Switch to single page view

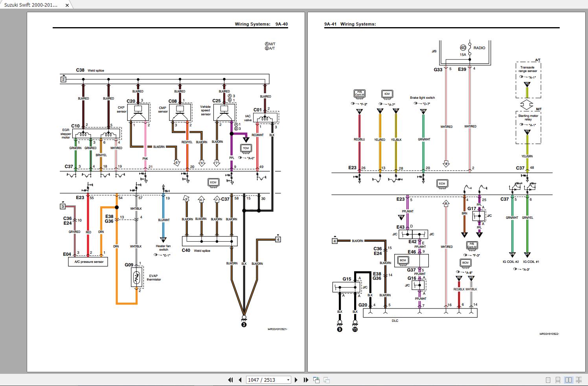point(548,380)
